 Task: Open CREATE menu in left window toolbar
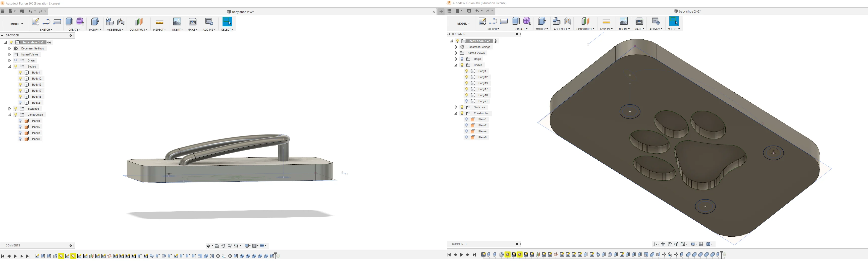74,30
